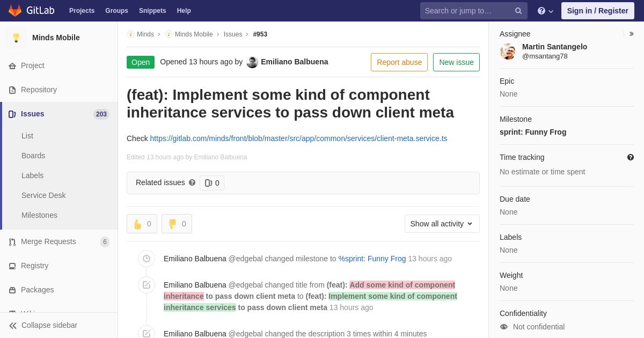Click the related issues count badge
644x338 pixels.
pos(212,183)
